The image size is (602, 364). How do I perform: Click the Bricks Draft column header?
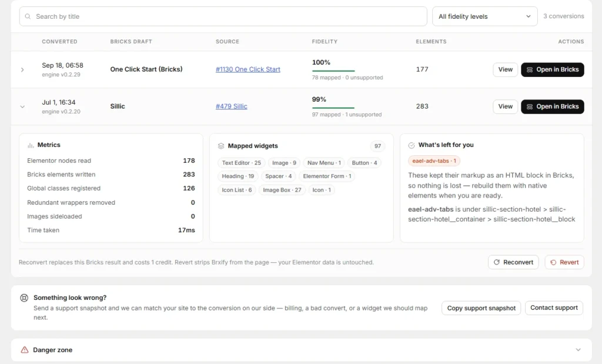[131, 42]
